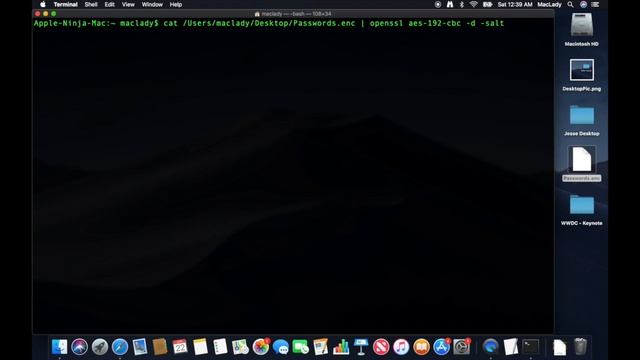Image resolution: width=640 pixels, height=360 pixels.
Task: Open the document stack in the Dock
Action: [x=560, y=347]
